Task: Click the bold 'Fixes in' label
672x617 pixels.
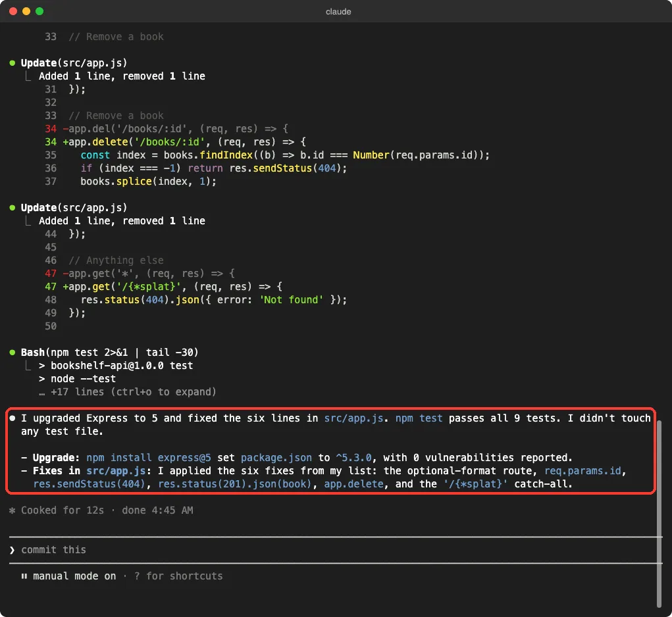Action: pos(56,471)
